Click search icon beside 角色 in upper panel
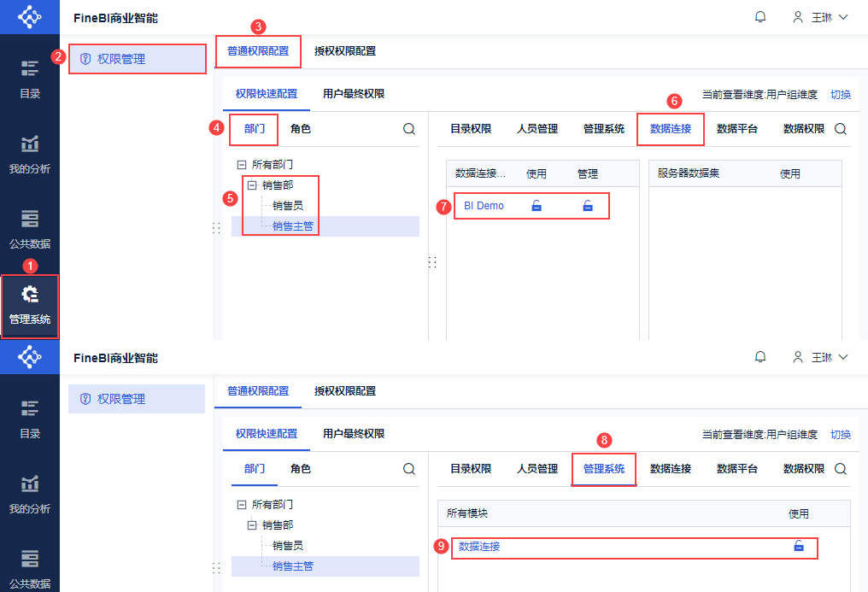The image size is (868, 592). (x=409, y=129)
